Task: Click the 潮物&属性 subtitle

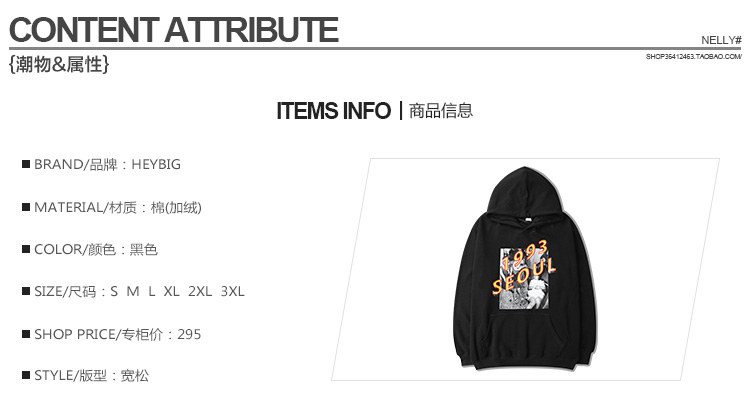Action: 59,64
